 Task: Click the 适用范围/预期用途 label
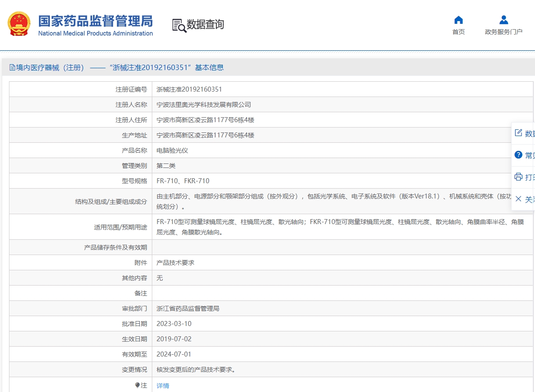120,227
